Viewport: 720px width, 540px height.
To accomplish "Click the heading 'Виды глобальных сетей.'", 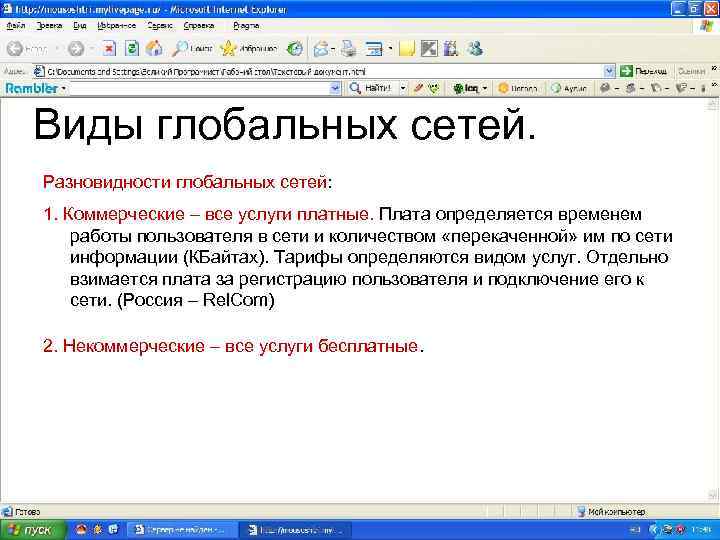I will tap(285, 125).
